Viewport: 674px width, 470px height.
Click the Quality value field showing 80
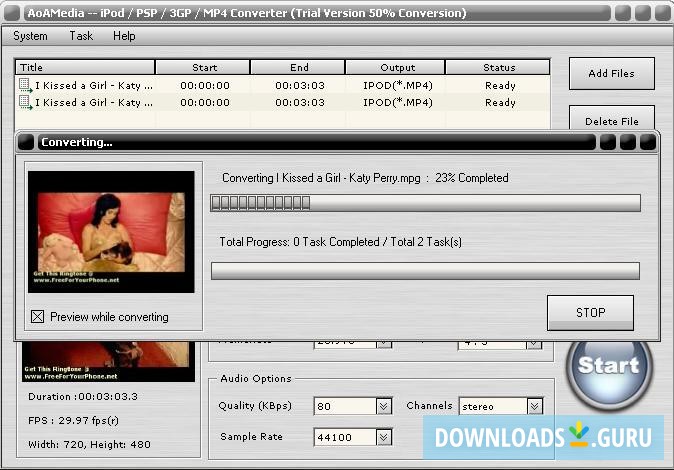click(346, 406)
